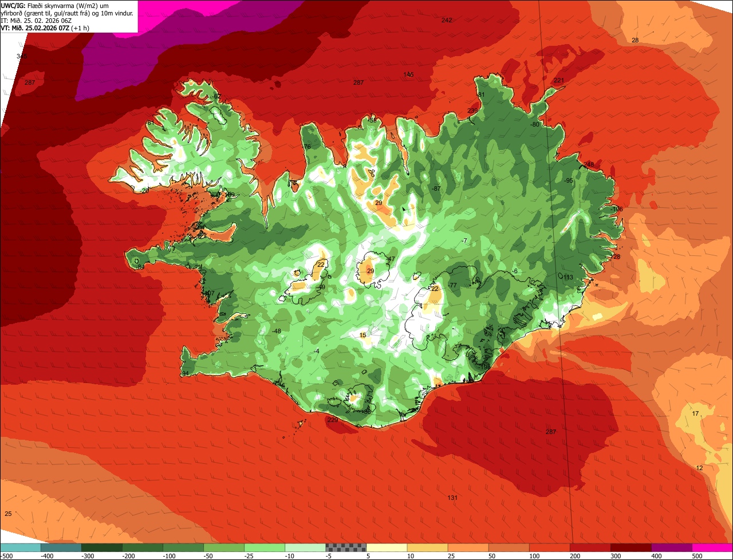Select the map value '-4'
Viewport: 733px width, 560px height.
click(x=317, y=351)
